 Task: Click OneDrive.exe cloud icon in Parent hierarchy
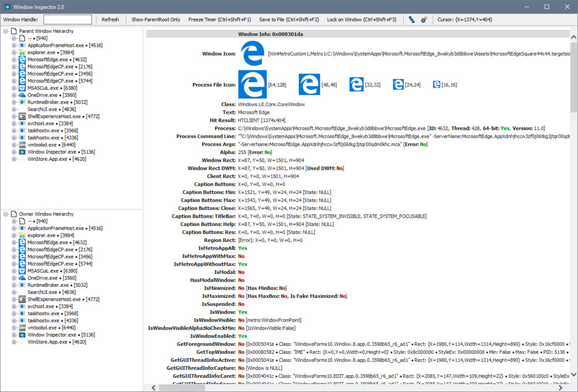click(22, 95)
